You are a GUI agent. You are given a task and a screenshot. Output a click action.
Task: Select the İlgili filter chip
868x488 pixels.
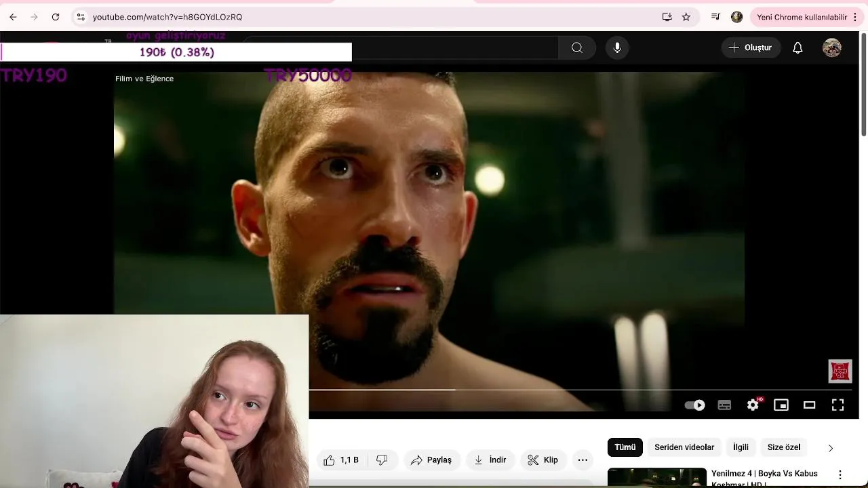point(741,447)
